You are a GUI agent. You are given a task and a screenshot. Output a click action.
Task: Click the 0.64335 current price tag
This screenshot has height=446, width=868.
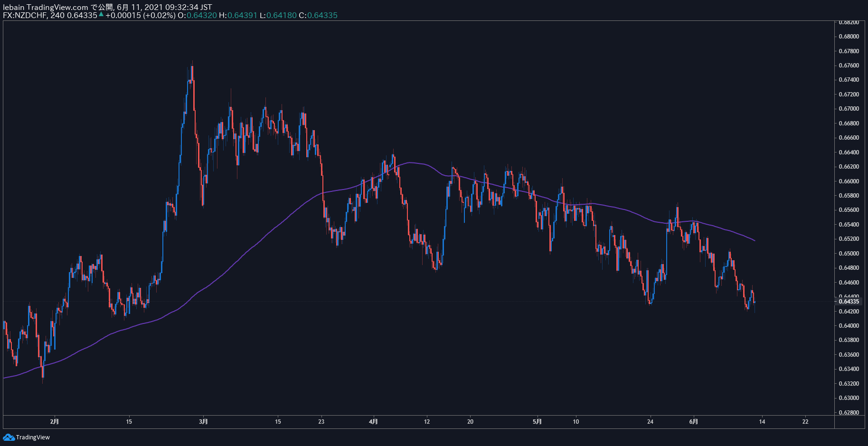point(849,302)
